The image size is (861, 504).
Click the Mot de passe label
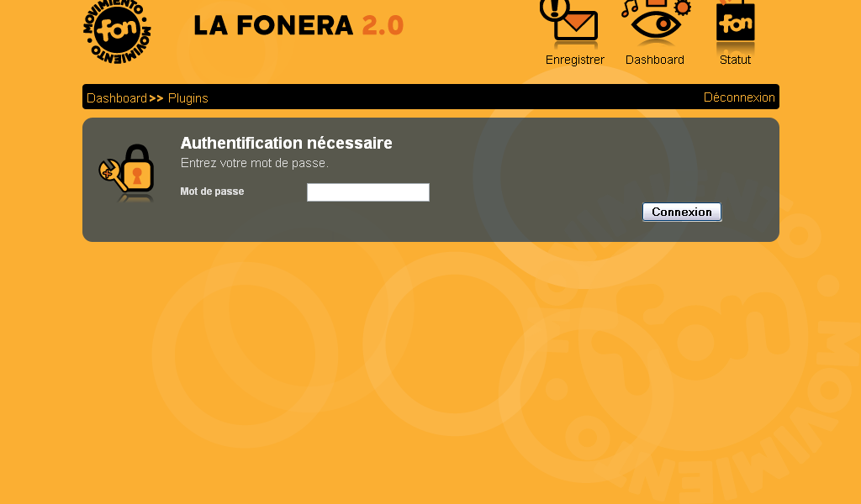pyautogui.click(x=212, y=192)
